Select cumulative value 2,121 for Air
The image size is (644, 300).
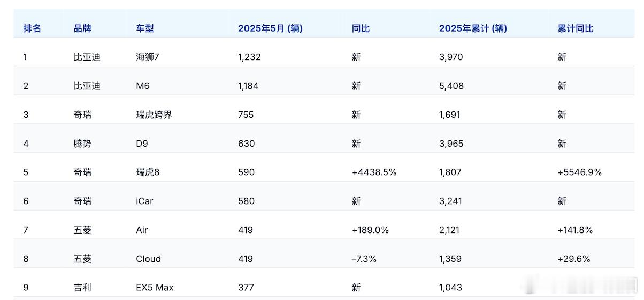(450, 230)
